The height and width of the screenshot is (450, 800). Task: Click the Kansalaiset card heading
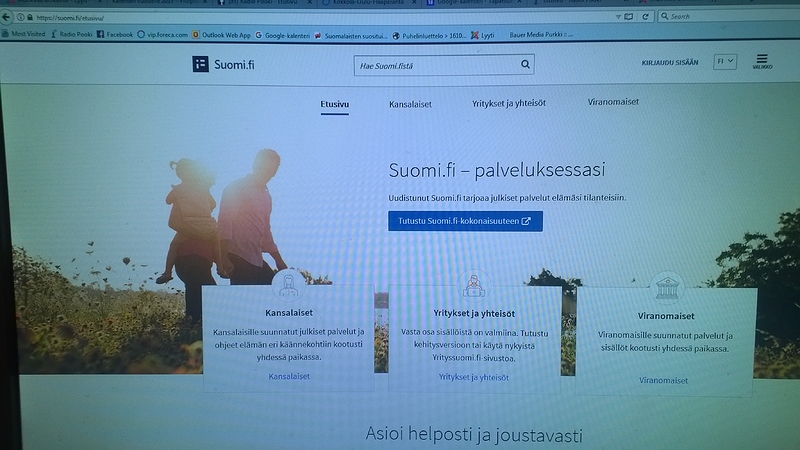(x=289, y=313)
